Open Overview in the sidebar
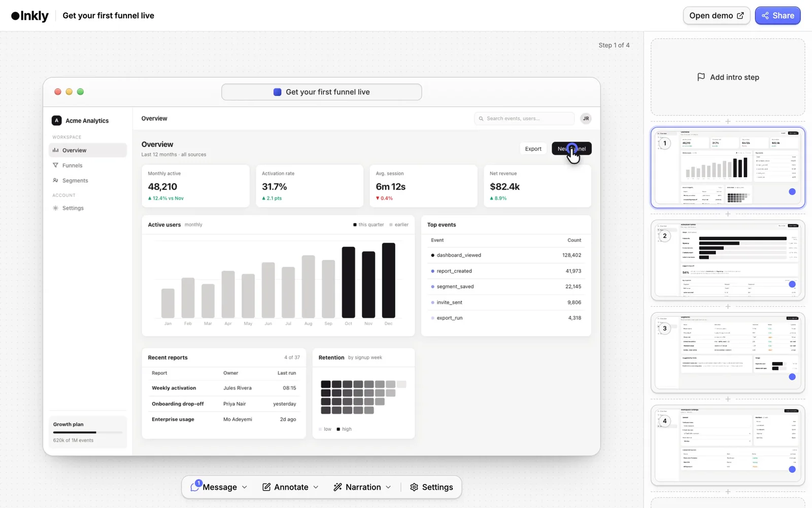The height and width of the screenshot is (508, 812). [x=88, y=150]
